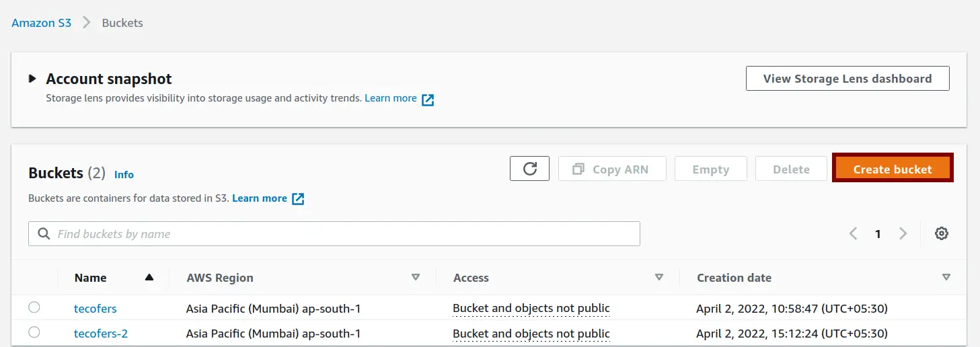The width and height of the screenshot is (980, 347).
Task: Click the Name column header
Action: click(91, 277)
